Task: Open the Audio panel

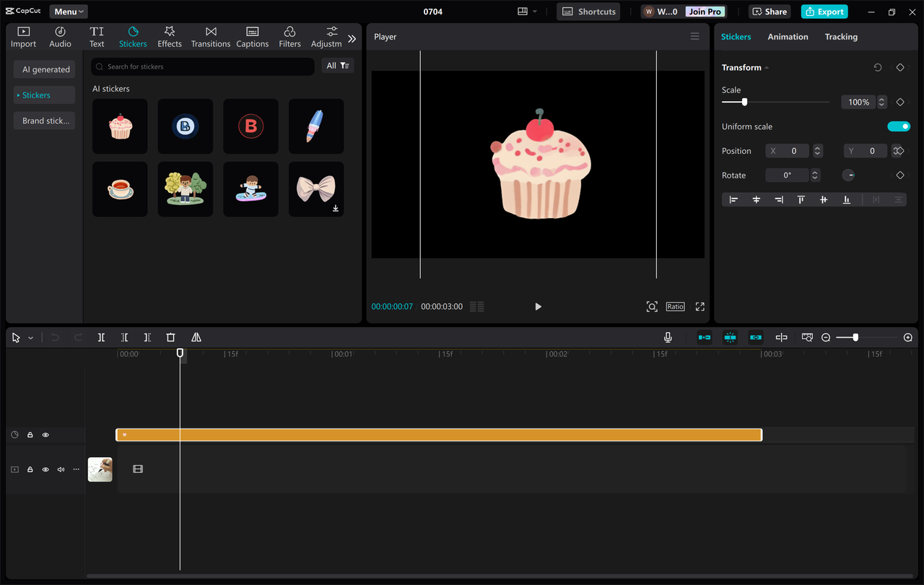Action: [60, 36]
